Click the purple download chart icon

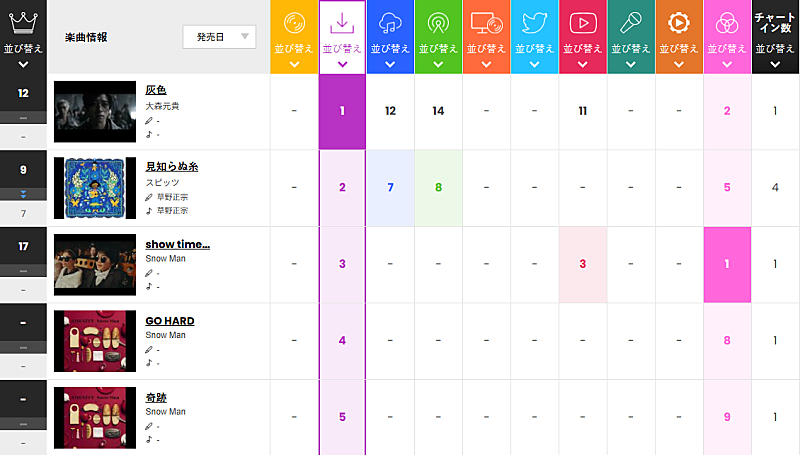(342, 23)
